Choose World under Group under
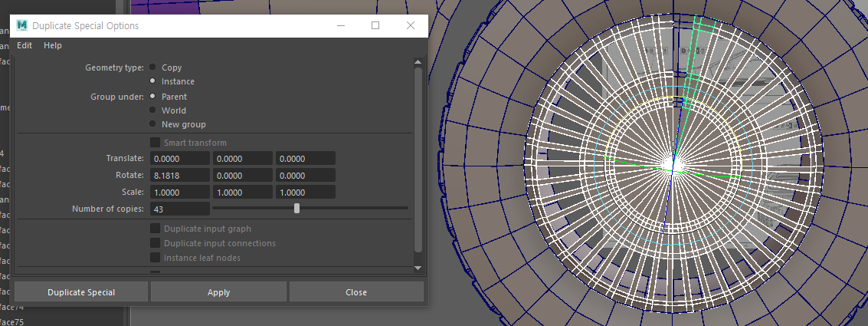868x326 pixels. coord(152,110)
